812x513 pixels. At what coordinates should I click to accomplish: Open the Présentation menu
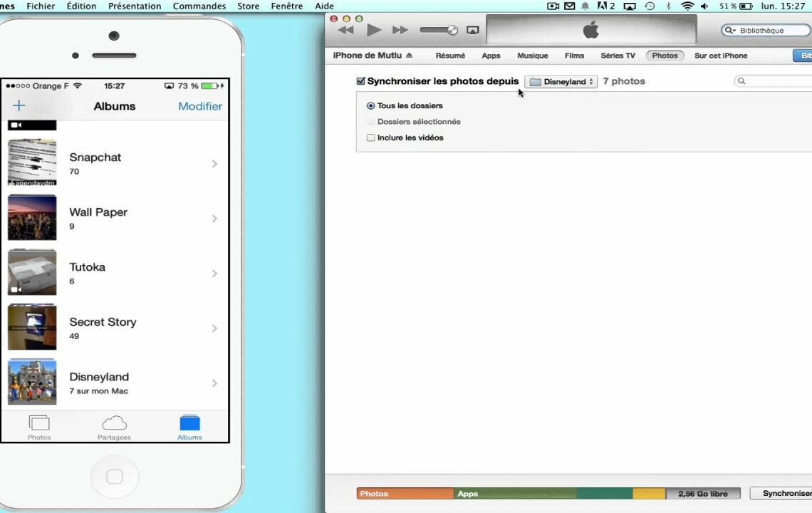pos(135,6)
